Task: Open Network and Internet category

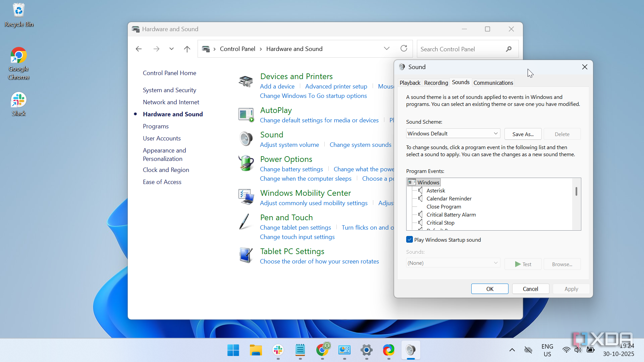Action: pyautogui.click(x=171, y=102)
